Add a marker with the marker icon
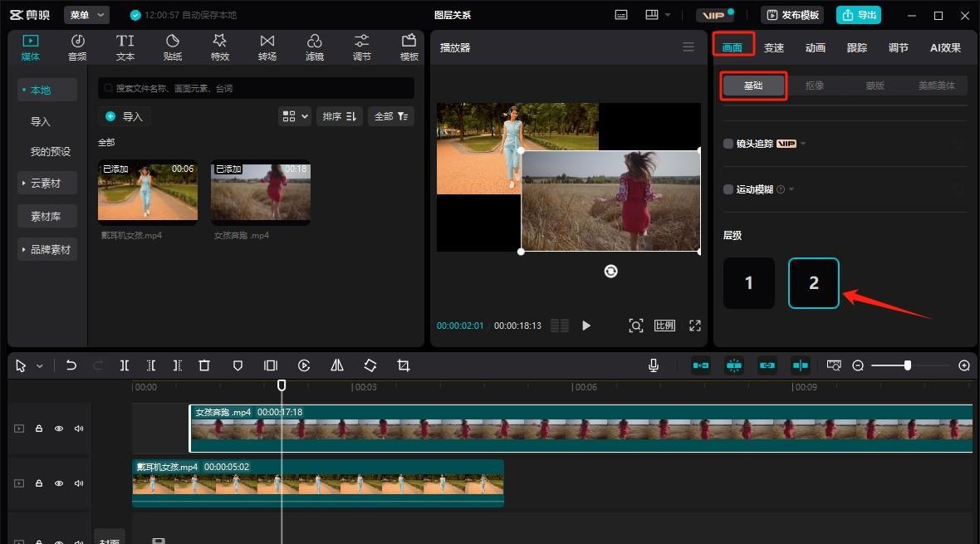This screenshot has height=544, width=980. tap(238, 365)
